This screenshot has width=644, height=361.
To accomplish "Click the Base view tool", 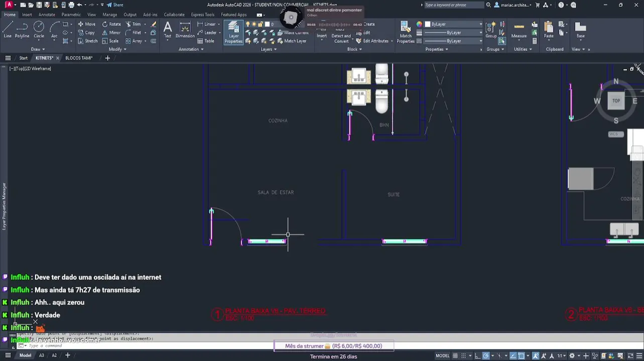I will click(580, 30).
